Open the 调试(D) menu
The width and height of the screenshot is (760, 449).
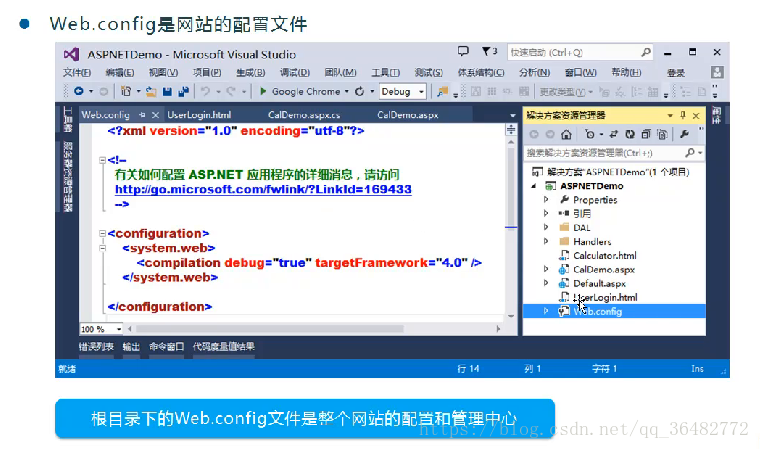(x=295, y=73)
